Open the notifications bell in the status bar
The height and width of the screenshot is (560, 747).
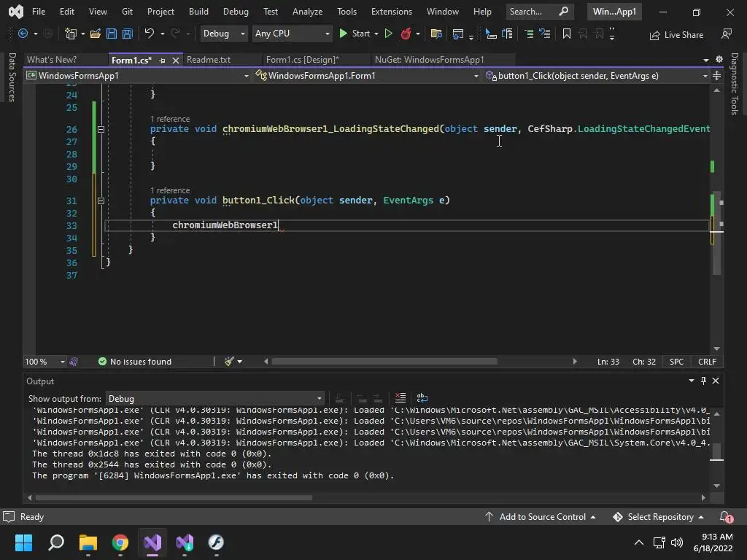726,517
